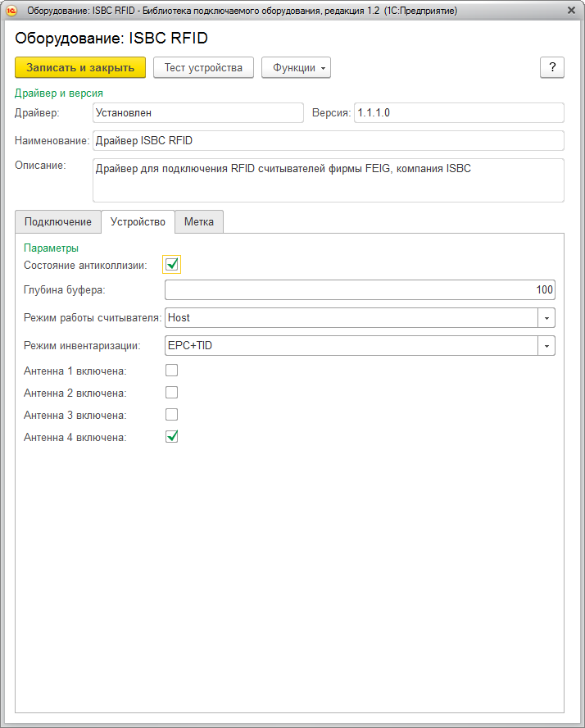Select the Устройство tab

tap(138, 222)
